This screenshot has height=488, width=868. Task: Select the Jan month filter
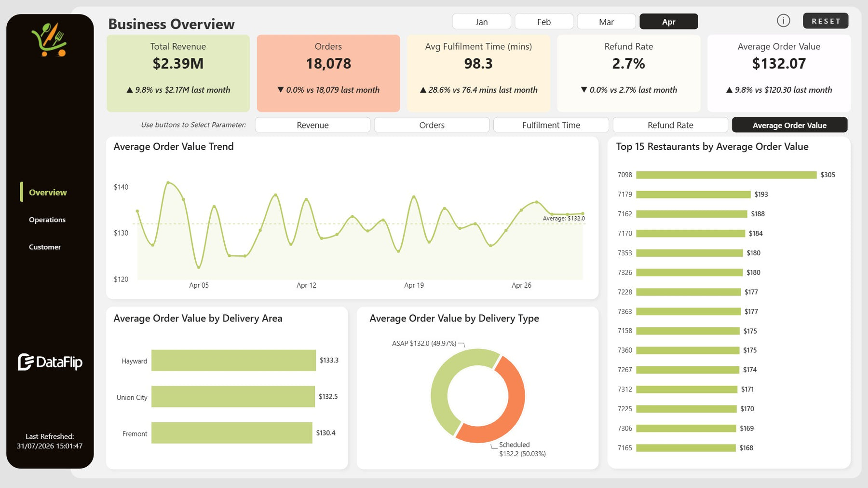(x=481, y=22)
